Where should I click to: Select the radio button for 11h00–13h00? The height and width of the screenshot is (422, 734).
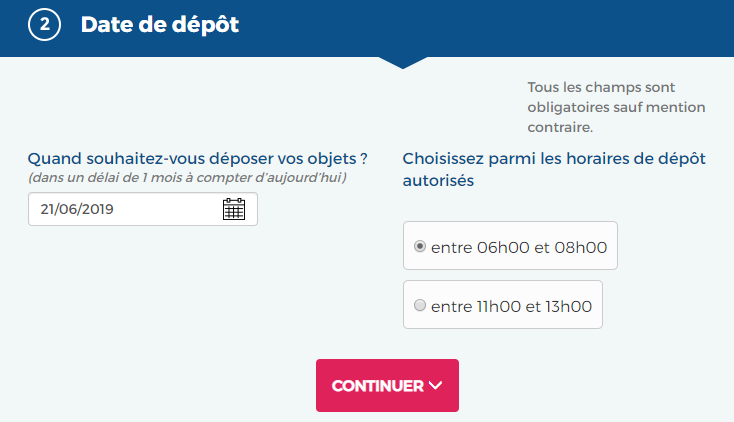[420, 305]
